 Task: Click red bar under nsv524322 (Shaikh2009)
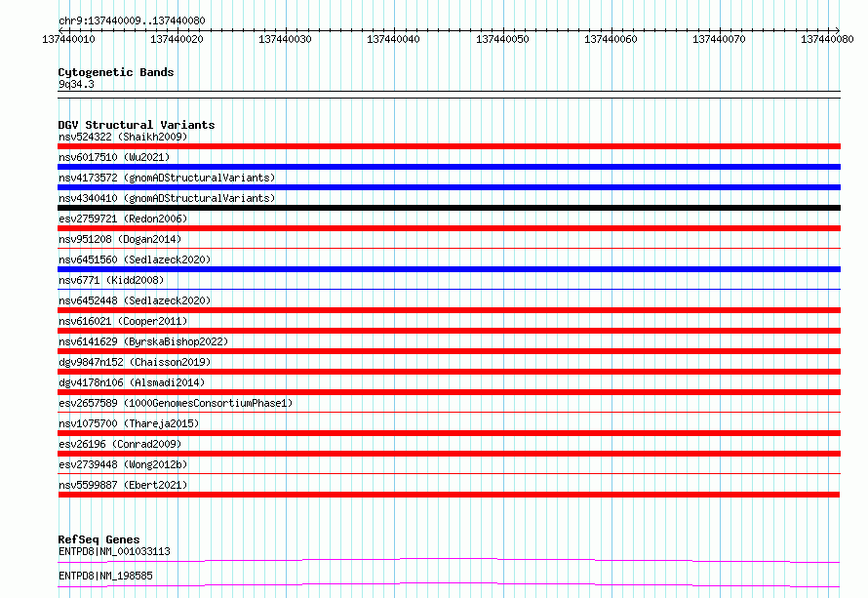(x=449, y=146)
